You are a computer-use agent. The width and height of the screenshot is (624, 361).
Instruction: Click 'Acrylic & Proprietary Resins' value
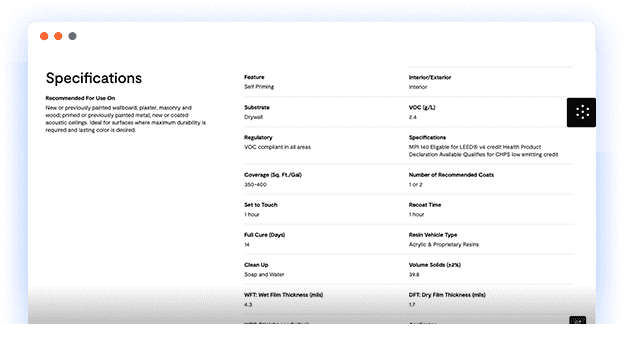[443, 245]
